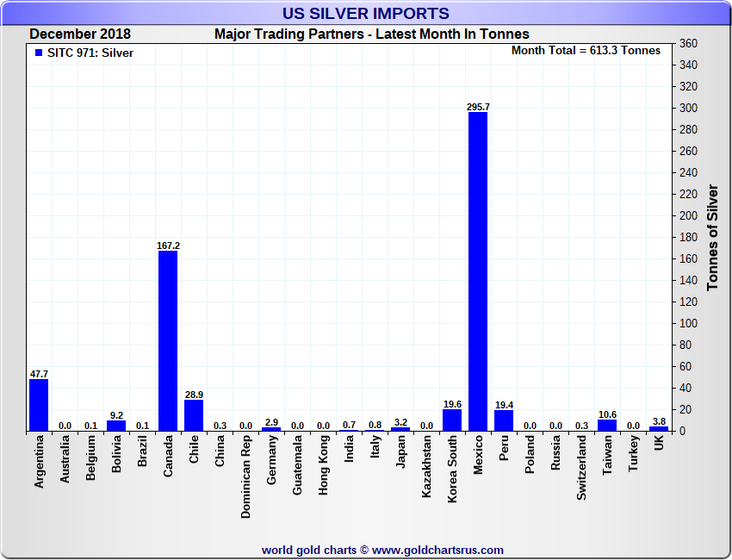The image size is (732, 560).
Task: Click the UK bar labeled 3.8
Action: tap(659, 428)
